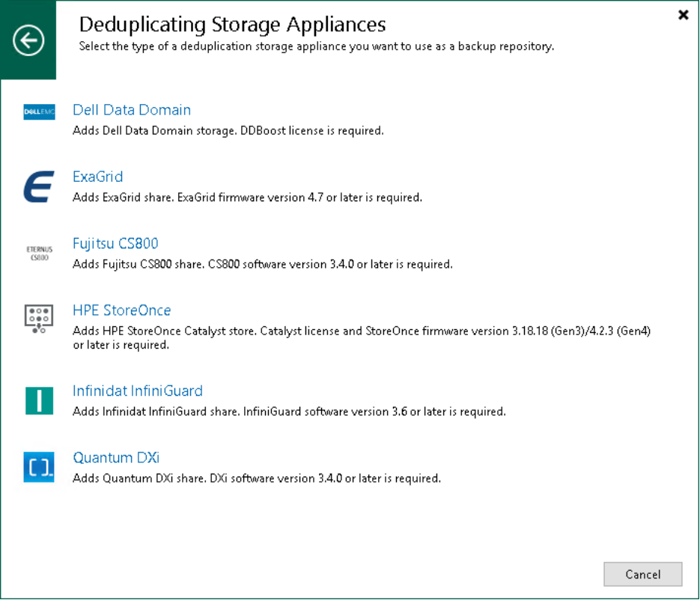Choose the Fujitsu CS800 share option

(x=115, y=243)
